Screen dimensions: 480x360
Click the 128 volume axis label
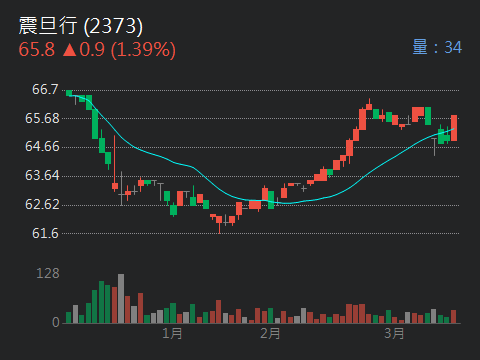click(x=48, y=273)
